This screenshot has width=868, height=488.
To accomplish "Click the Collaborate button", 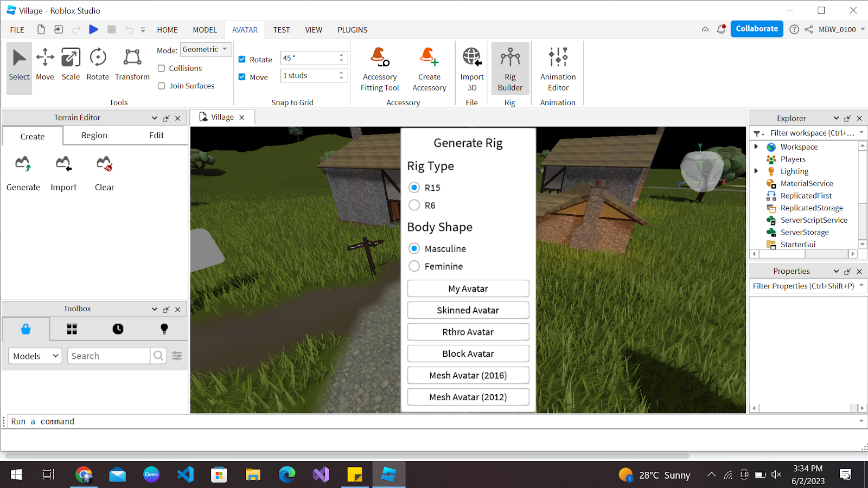I will [x=757, y=29].
